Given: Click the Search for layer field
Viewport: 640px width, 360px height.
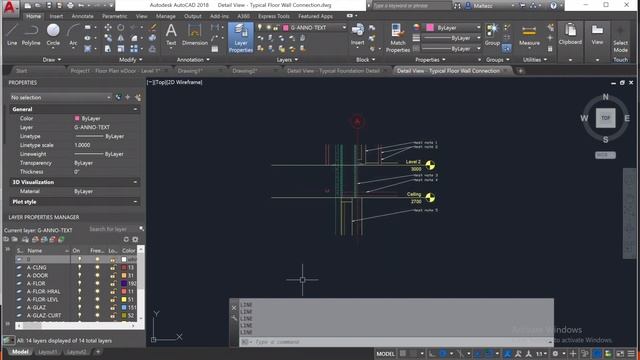Looking at the screenshot, I should tap(113, 229).
